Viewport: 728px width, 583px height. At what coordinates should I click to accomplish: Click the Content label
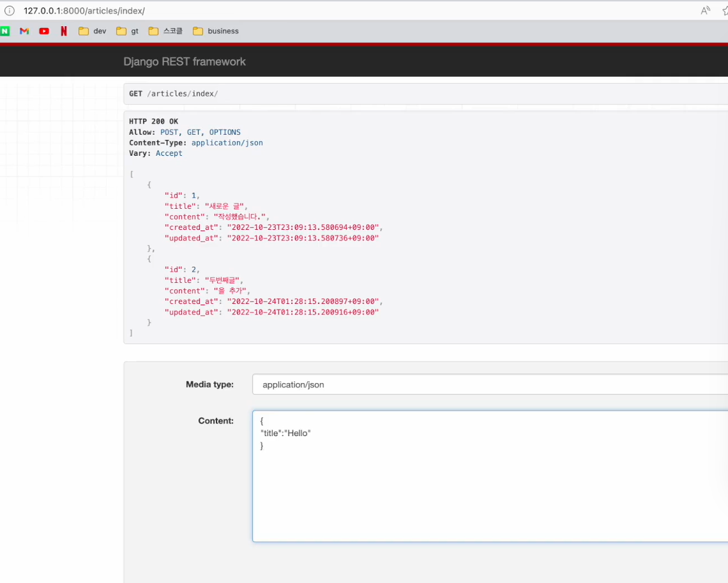(x=216, y=421)
